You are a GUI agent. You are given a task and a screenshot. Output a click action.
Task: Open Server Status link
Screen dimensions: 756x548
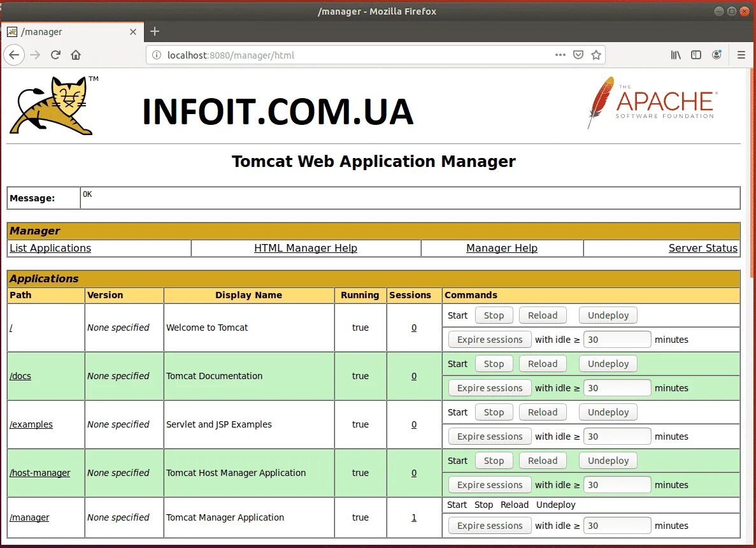703,248
